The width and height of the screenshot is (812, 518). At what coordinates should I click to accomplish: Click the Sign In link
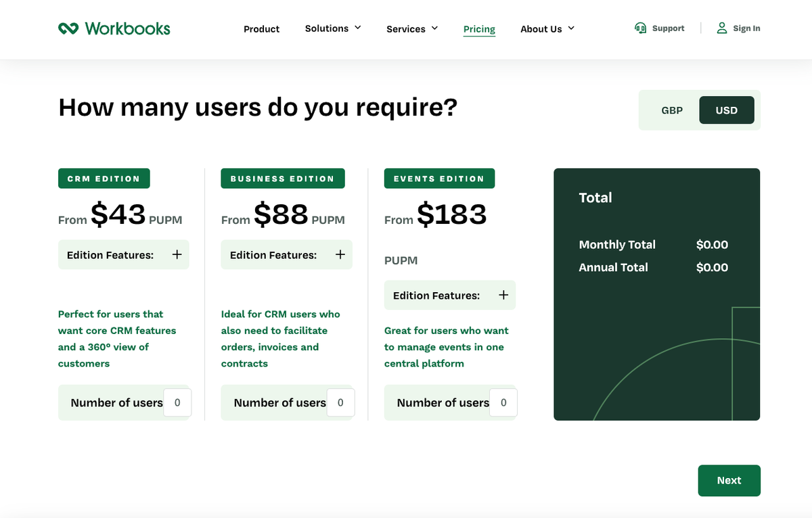[745, 28]
